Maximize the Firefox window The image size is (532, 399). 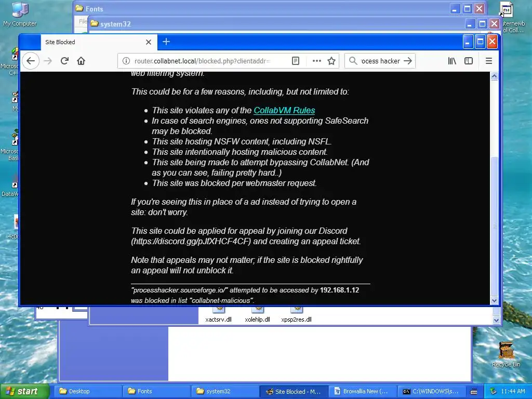pyautogui.click(x=480, y=42)
